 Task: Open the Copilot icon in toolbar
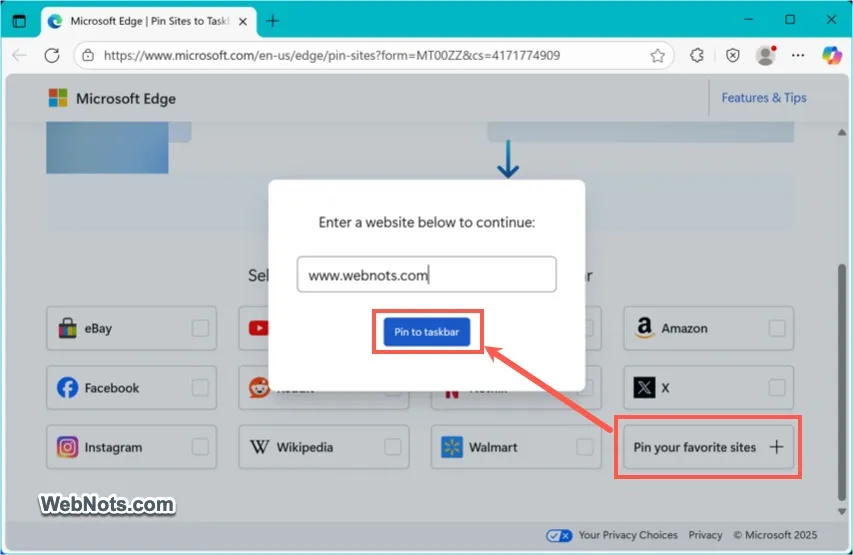pyautogui.click(x=832, y=56)
